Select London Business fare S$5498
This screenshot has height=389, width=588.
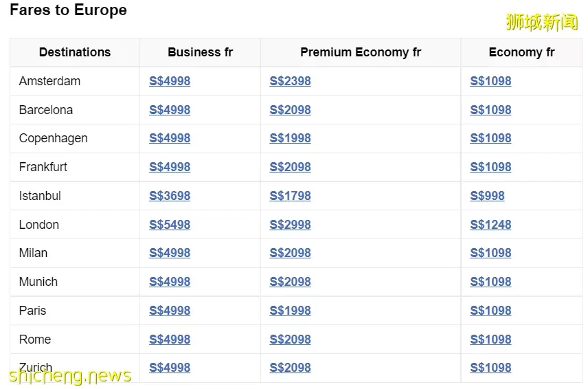tap(170, 225)
